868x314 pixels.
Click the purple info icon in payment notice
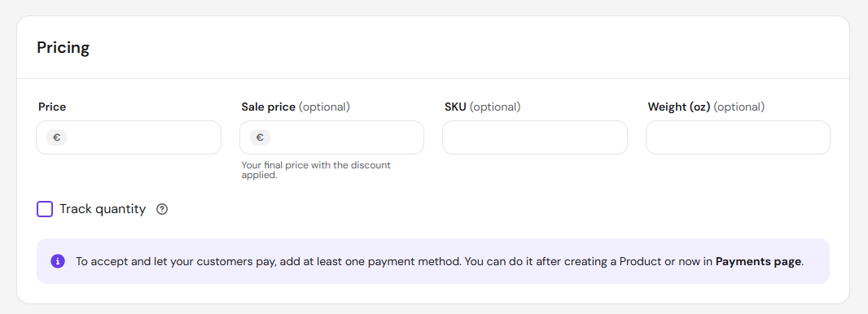tap(58, 261)
